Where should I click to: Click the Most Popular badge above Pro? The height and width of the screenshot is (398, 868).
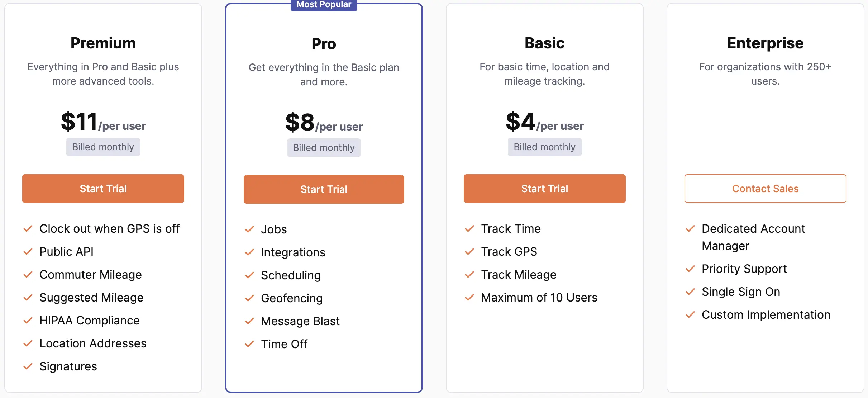pyautogui.click(x=324, y=4)
